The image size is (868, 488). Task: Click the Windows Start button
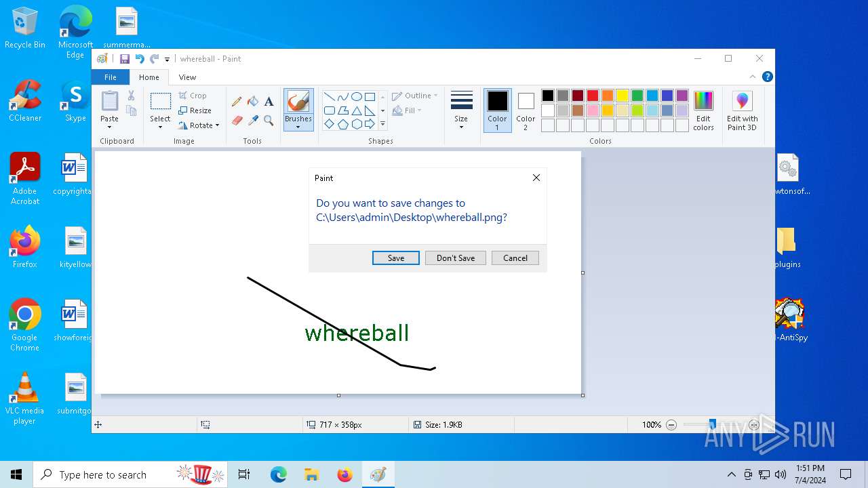[x=16, y=474]
